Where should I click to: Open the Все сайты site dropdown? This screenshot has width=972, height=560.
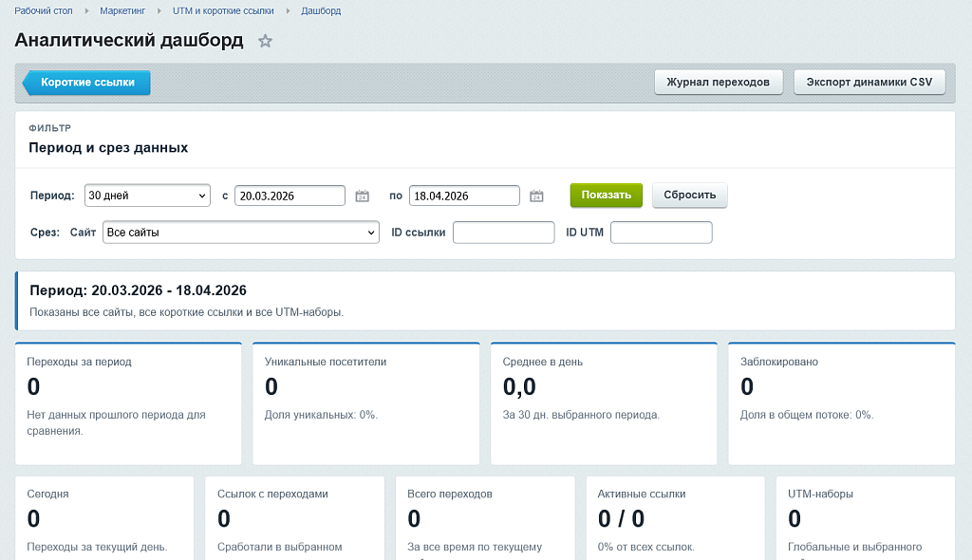coord(240,233)
